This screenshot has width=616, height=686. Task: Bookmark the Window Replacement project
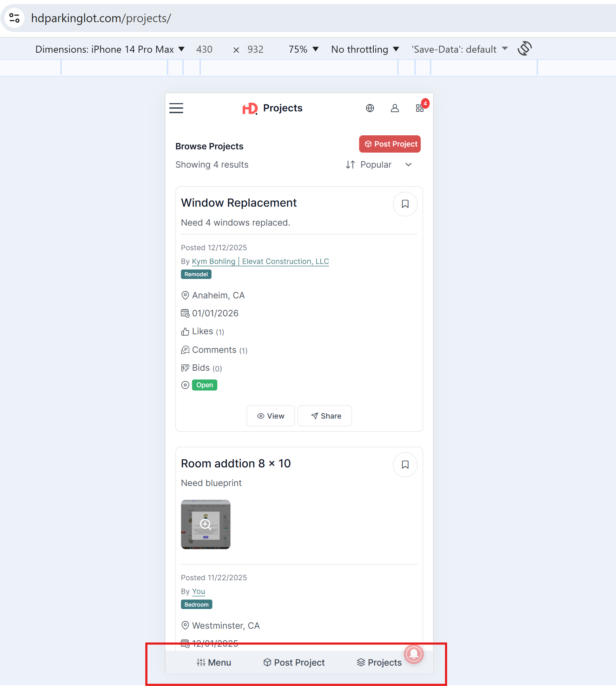tap(405, 204)
